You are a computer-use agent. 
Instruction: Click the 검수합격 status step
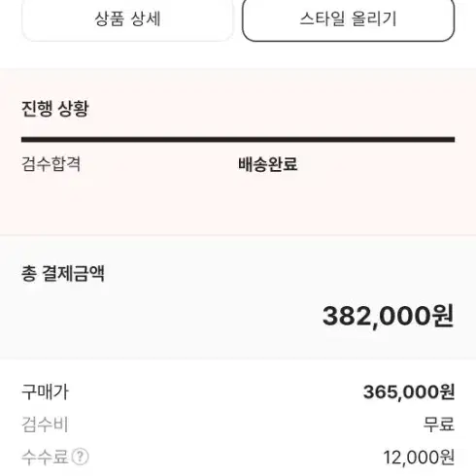tap(51, 164)
